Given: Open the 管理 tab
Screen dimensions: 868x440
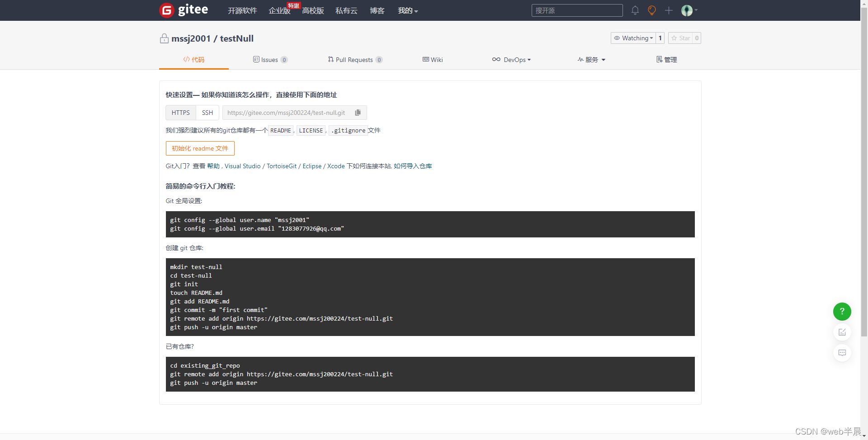Looking at the screenshot, I should tap(666, 60).
